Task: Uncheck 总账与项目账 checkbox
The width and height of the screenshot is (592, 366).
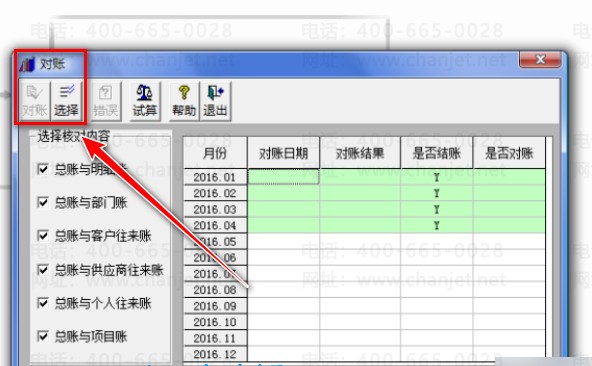Action: point(43,336)
